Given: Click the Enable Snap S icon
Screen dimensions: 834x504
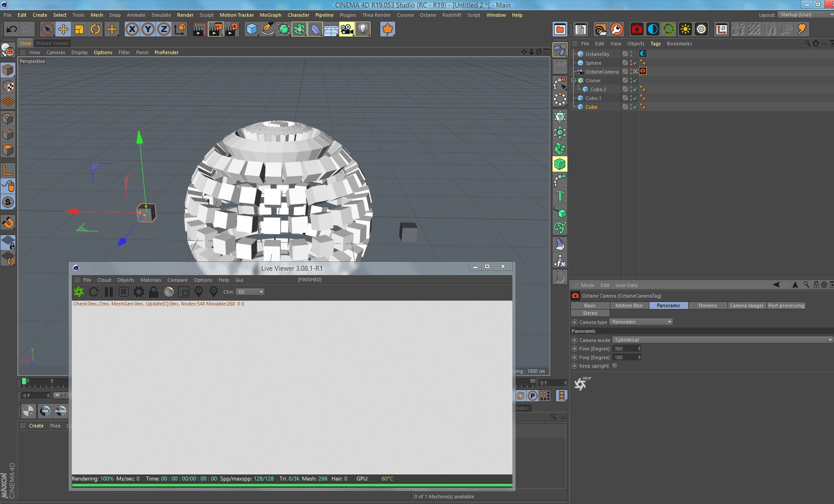Looking at the screenshot, I should pos(8,202).
